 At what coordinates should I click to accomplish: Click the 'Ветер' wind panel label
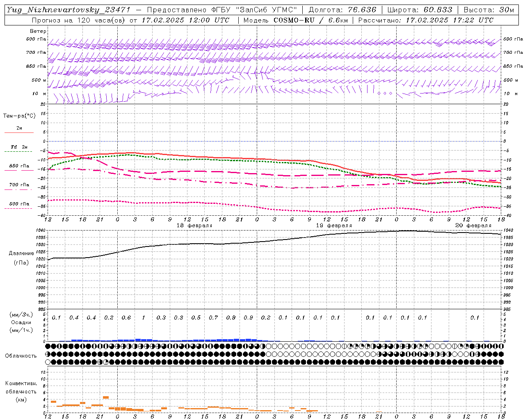tap(38, 31)
